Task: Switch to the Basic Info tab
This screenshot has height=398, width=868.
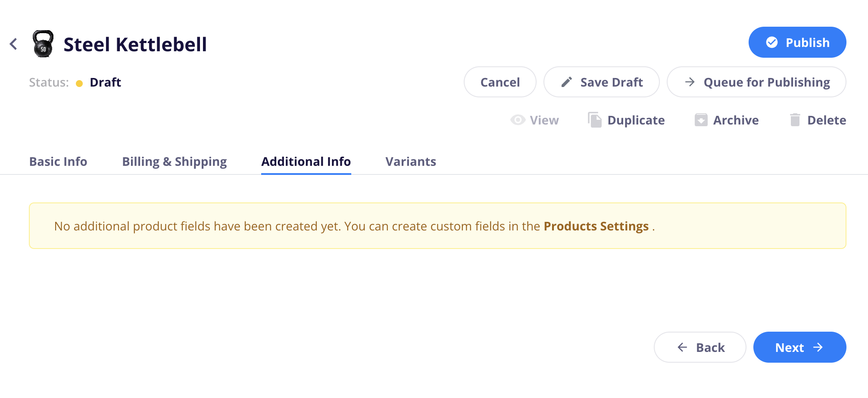Action: (58, 162)
